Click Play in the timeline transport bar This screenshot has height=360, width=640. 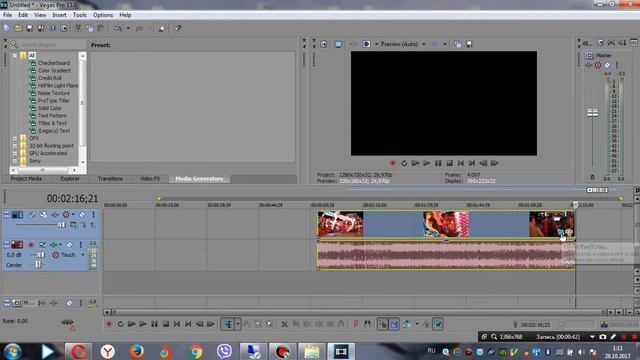tap(143, 324)
